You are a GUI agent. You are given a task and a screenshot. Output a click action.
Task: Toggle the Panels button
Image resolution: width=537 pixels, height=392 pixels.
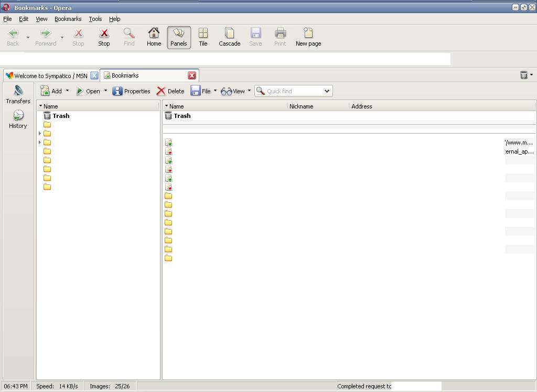(179, 37)
